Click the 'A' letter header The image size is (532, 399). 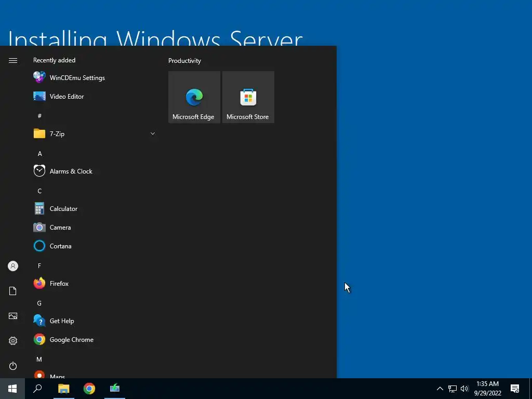[39, 153]
